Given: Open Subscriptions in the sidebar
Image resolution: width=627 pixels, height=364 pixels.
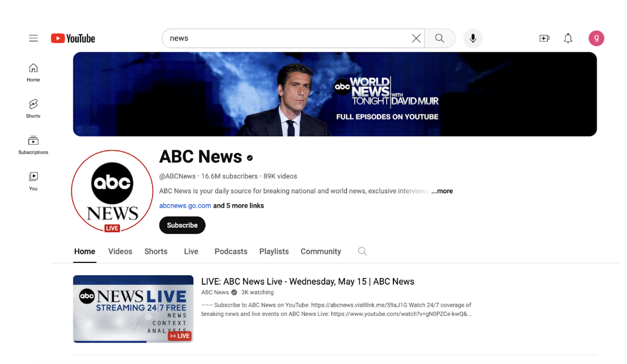Looking at the screenshot, I should click(x=33, y=145).
